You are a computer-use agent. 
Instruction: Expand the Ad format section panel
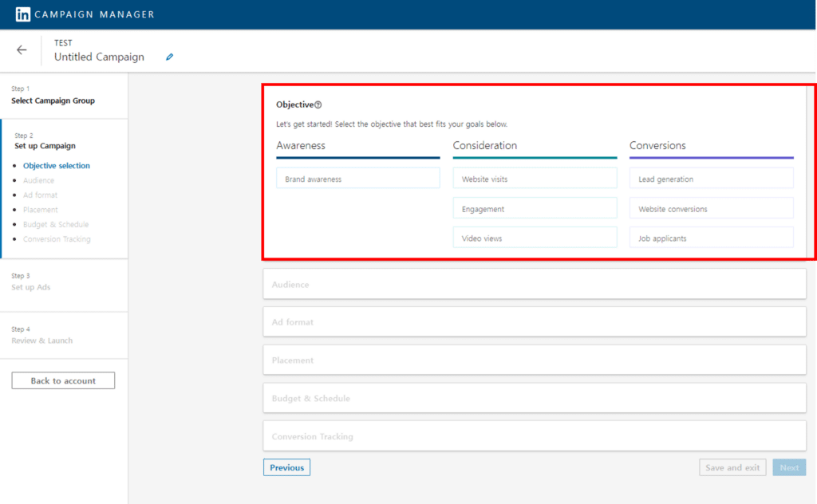click(x=535, y=321)
